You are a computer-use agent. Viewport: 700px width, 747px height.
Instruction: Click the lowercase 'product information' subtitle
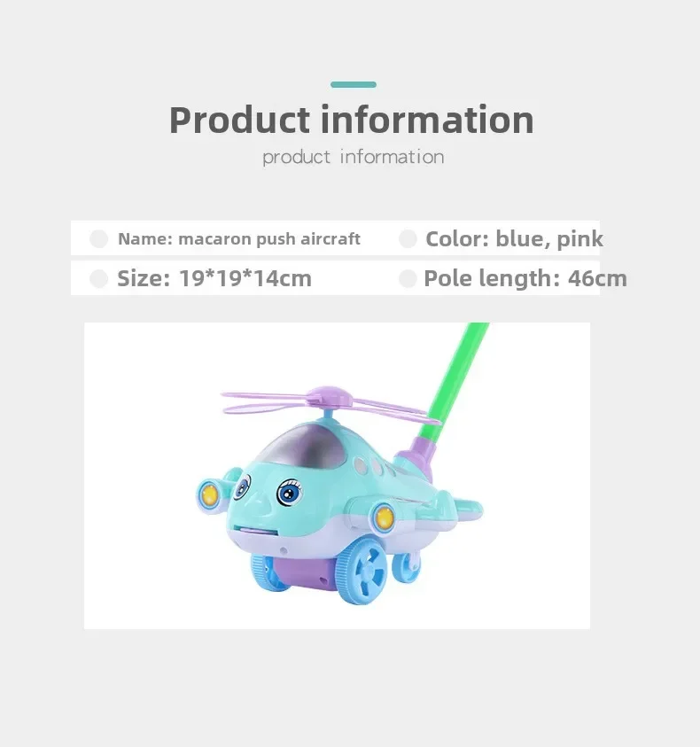(353, 157)
